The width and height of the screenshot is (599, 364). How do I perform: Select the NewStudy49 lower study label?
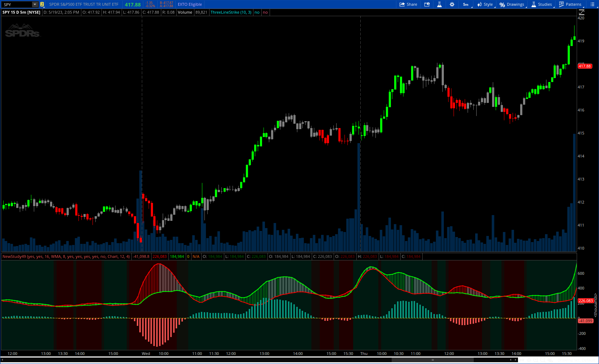pyautogui.click(x=66, y=256)
